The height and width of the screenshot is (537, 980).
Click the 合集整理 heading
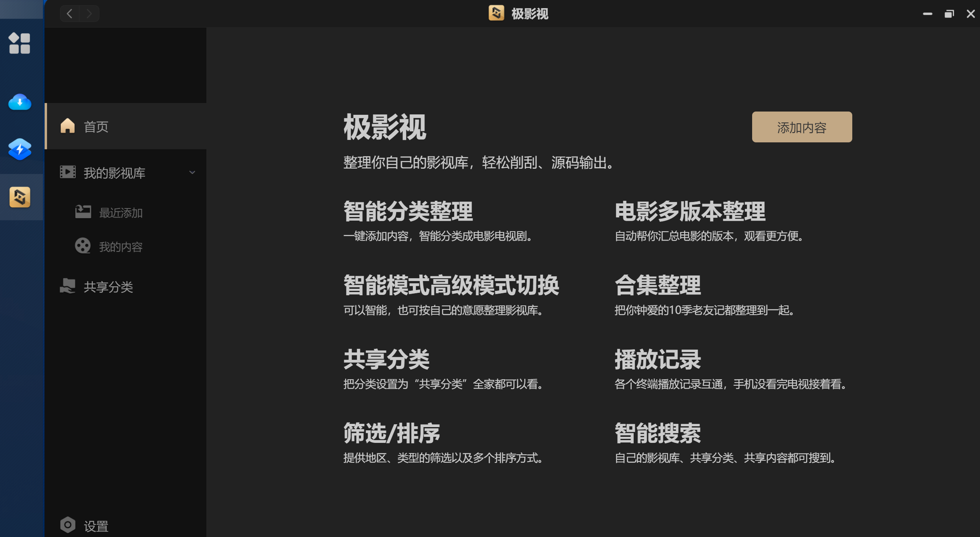tap(657, 285)
